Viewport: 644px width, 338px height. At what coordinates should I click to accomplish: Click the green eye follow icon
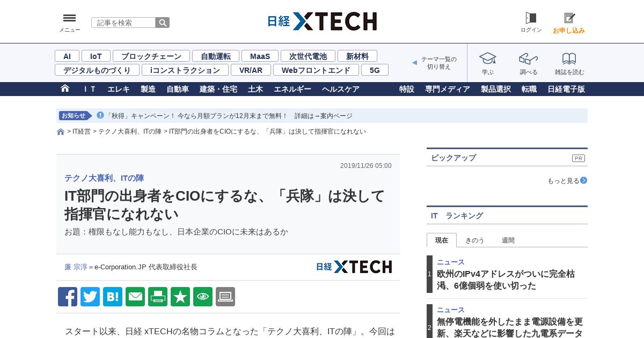pyautogui.click(x=203, y=297)
